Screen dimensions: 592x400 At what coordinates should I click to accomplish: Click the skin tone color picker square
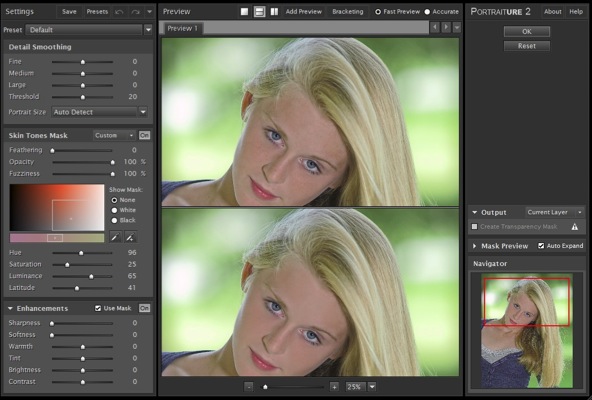pos(57,207)
